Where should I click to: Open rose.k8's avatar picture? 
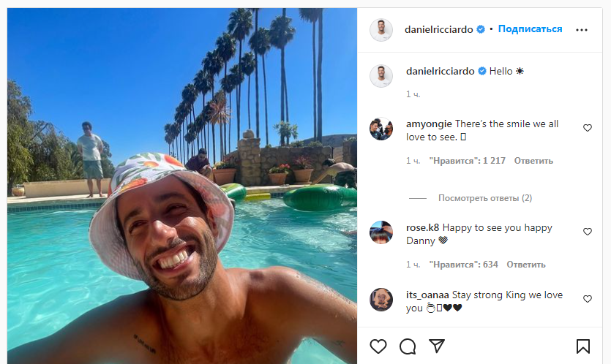[381, 232]
